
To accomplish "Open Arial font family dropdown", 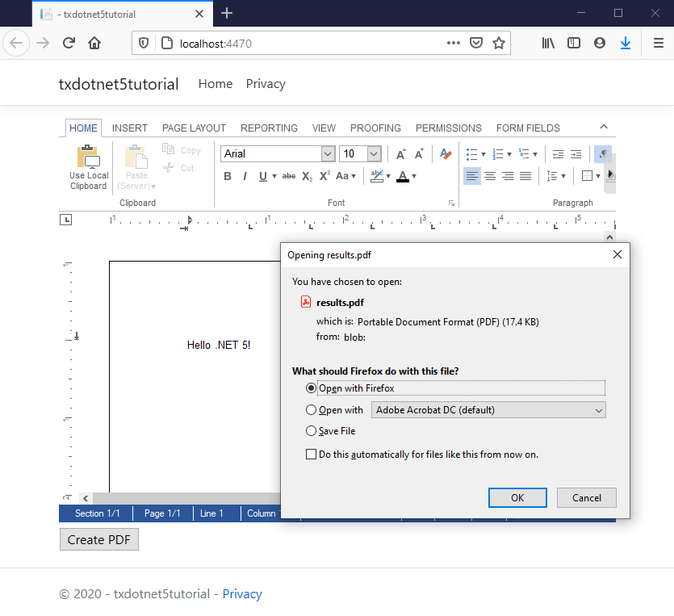I will click(328, 154).
